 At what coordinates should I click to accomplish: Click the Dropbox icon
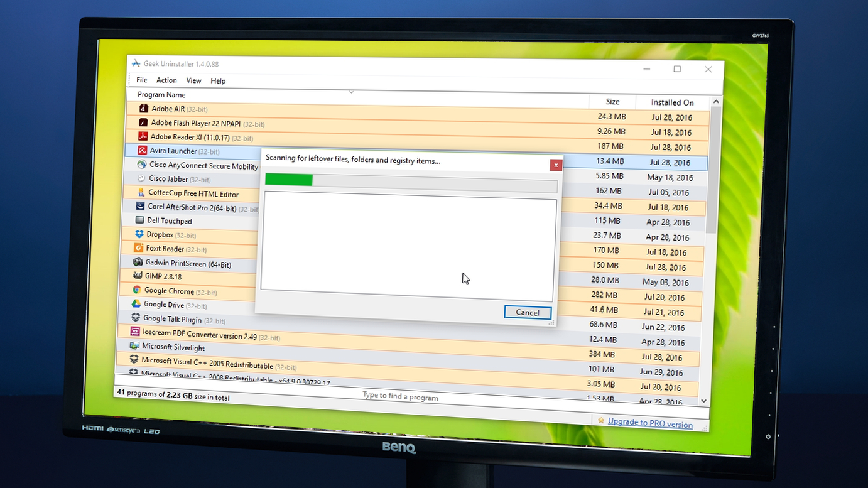tap(139, 234)
